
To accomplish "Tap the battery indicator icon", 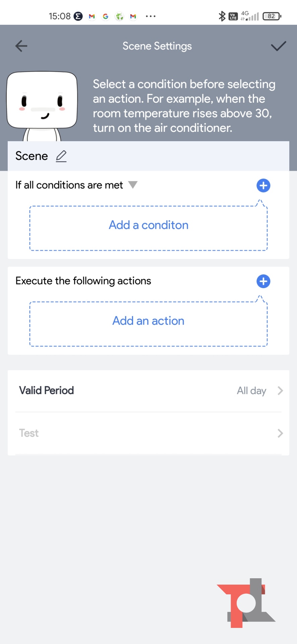I will [272, 16].
